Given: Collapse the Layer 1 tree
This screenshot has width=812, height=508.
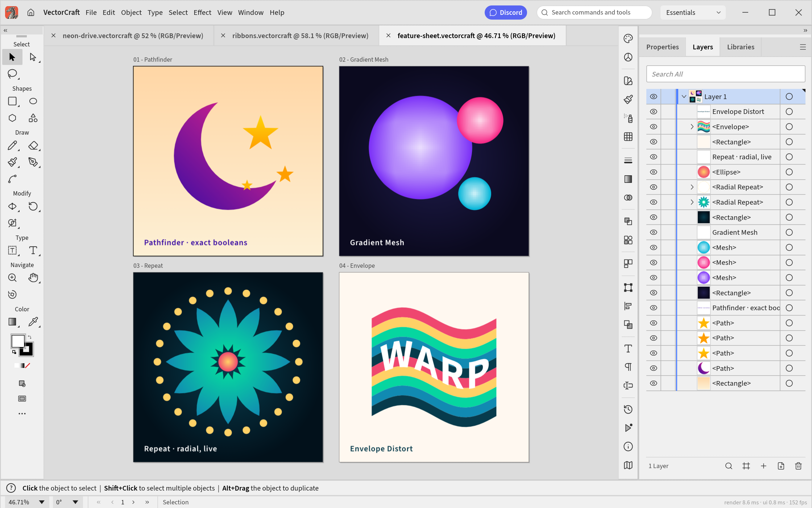Looking at the screenshot, I should point(684,97).
